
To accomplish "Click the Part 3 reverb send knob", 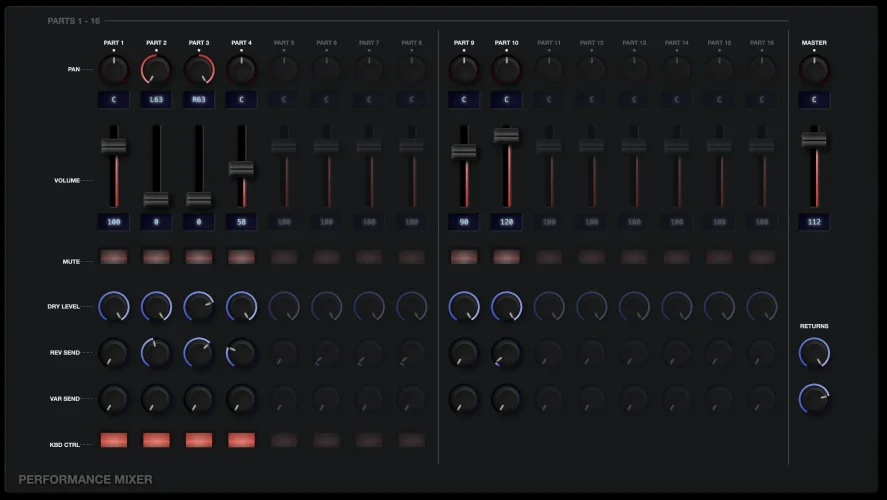I will pos(199,352).
